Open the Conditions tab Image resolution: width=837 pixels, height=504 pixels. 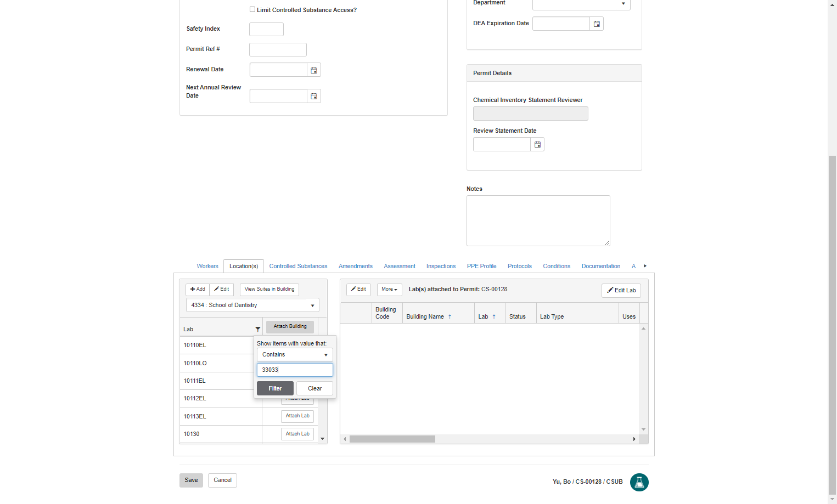(557, 267)
